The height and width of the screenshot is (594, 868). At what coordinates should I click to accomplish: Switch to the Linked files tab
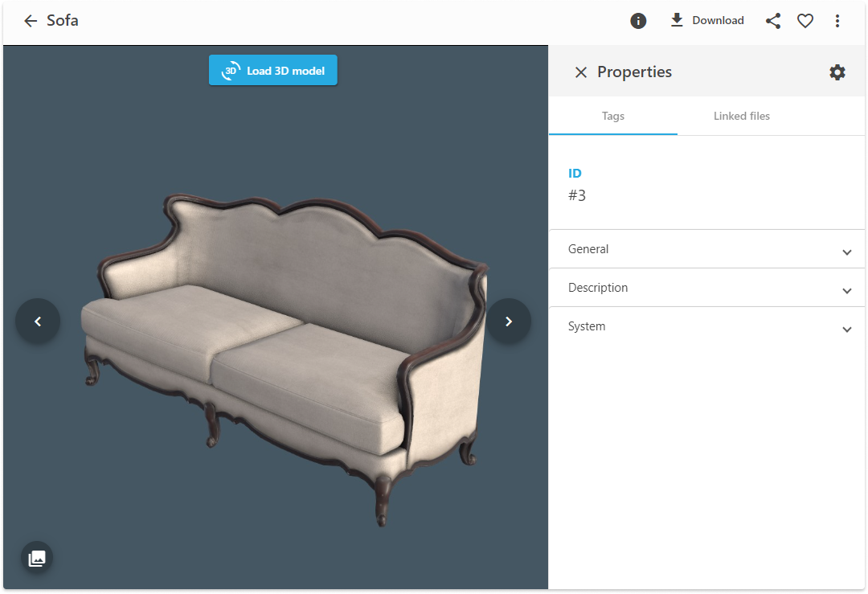pos(741,117)
